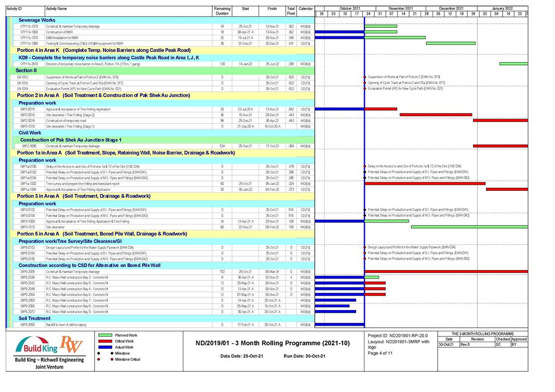
Task: Select remaining duration 534 for S8P2-3000
Action: [x=222, y=146]
